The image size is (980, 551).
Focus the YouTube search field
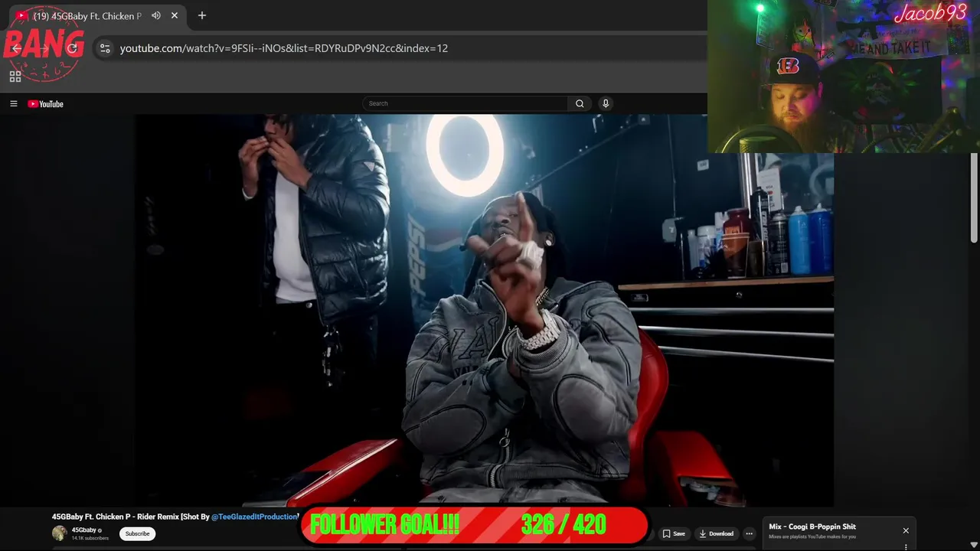pyautogui.click(x=465, y=103)
